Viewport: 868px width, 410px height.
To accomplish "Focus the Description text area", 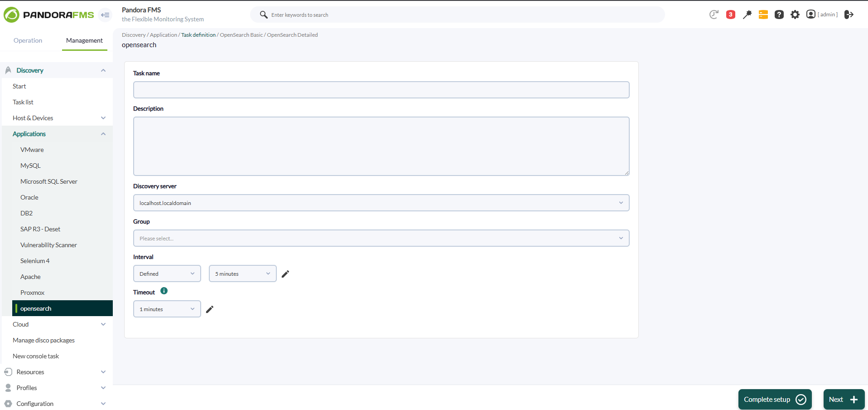I will tap(381, 146).
